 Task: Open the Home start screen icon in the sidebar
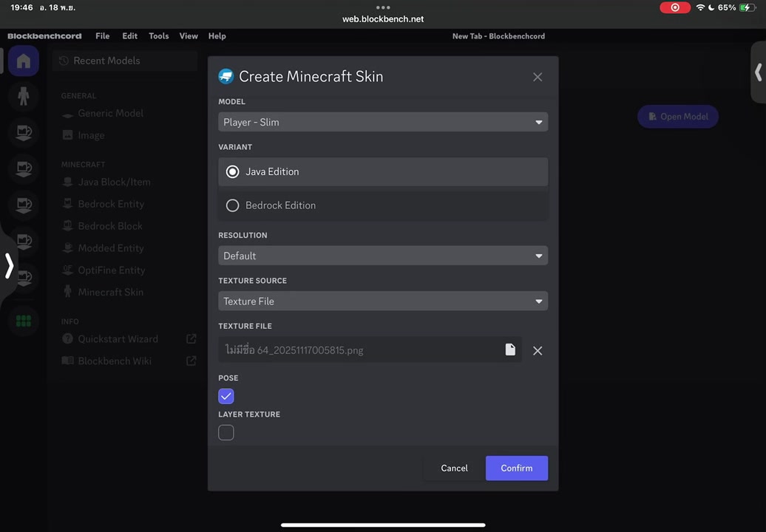tap(24, 61)
